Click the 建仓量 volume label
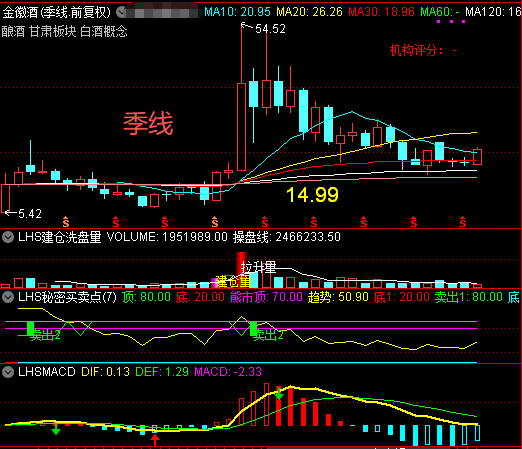The image size is (522, 449). 233,282
